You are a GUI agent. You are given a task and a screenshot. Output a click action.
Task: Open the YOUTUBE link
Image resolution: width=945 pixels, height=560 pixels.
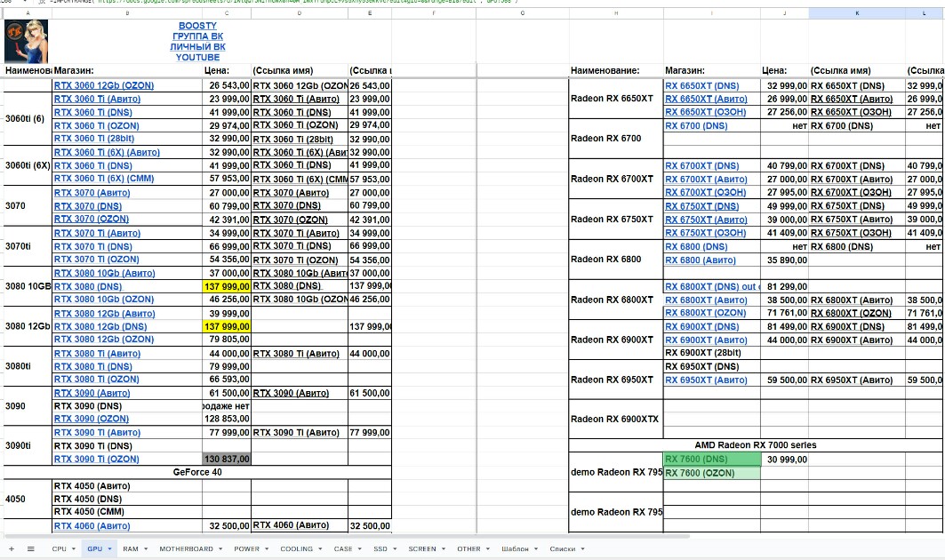click(x=197, y=57)
